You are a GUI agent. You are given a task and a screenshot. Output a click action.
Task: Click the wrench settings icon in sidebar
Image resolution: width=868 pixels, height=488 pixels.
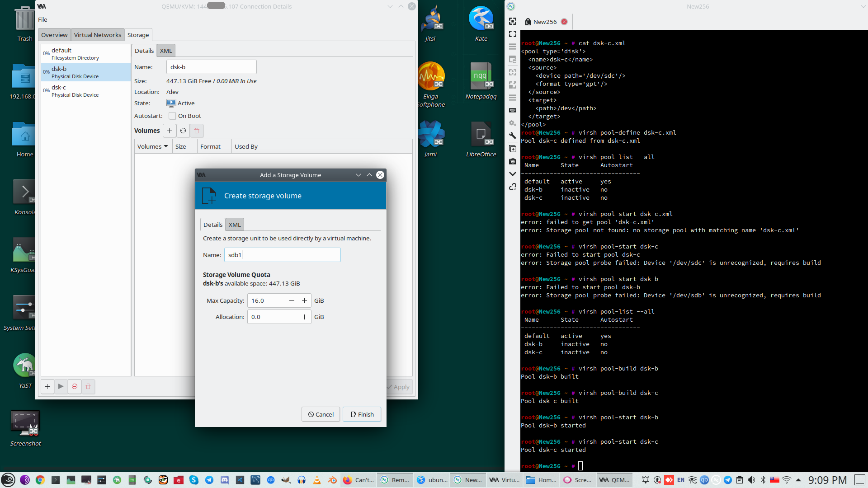click(x=513, y=136)
